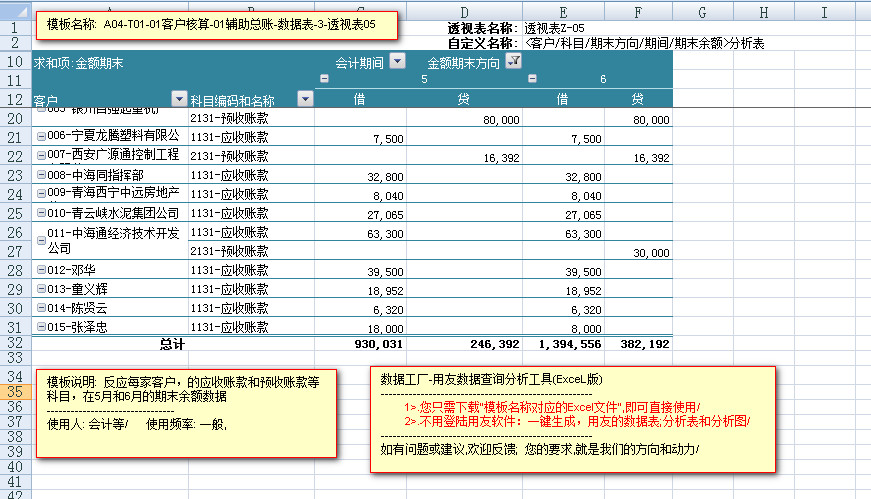Select column header D
This screenshot has width=871, height=499.
[x=464, y=12]
